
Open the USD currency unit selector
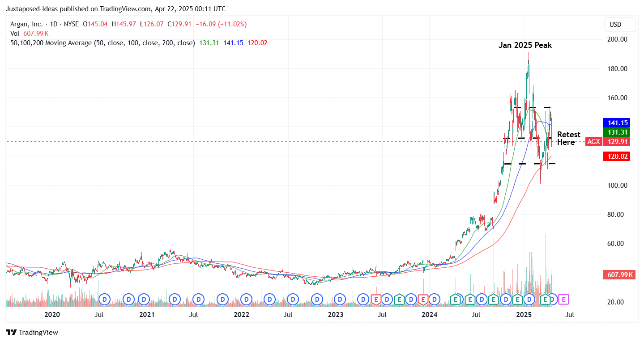pos(620,25)
